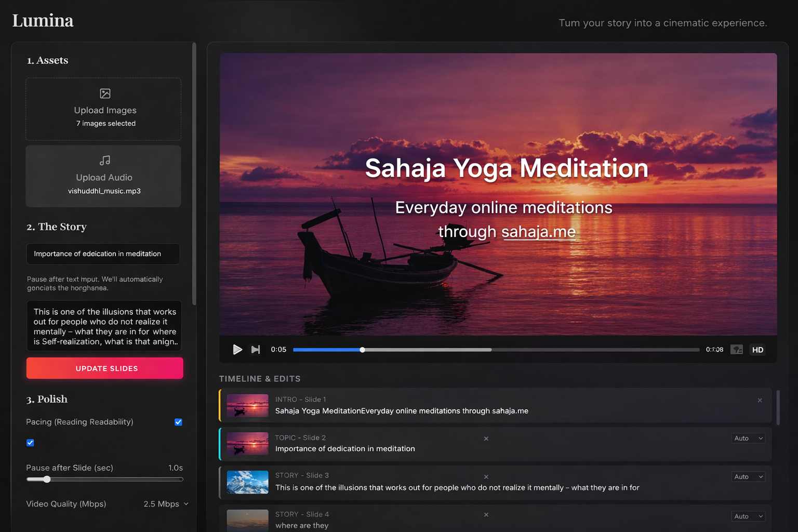798x532 pixels.
Task: Click the '7 images selected' label
Action: pyautogui.click(x=106, y=124)
